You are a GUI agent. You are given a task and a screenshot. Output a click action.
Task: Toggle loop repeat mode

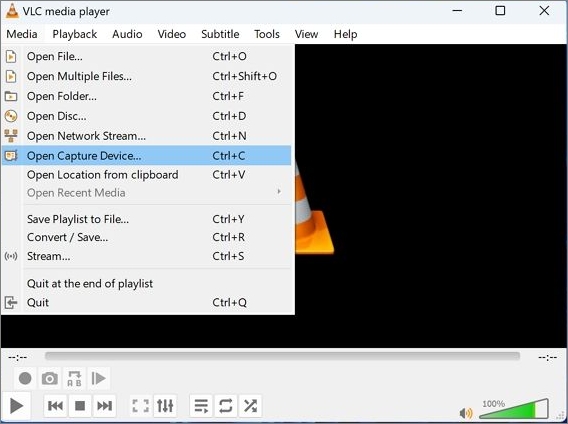[226, 406]
